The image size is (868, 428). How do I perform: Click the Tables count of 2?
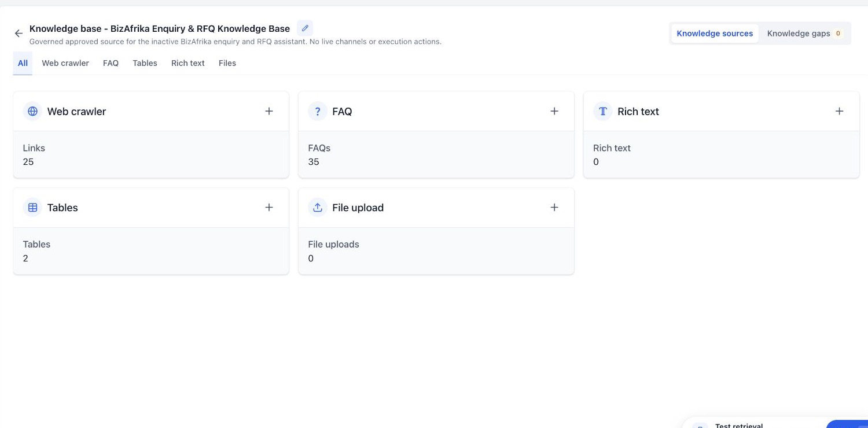(25, 259)
